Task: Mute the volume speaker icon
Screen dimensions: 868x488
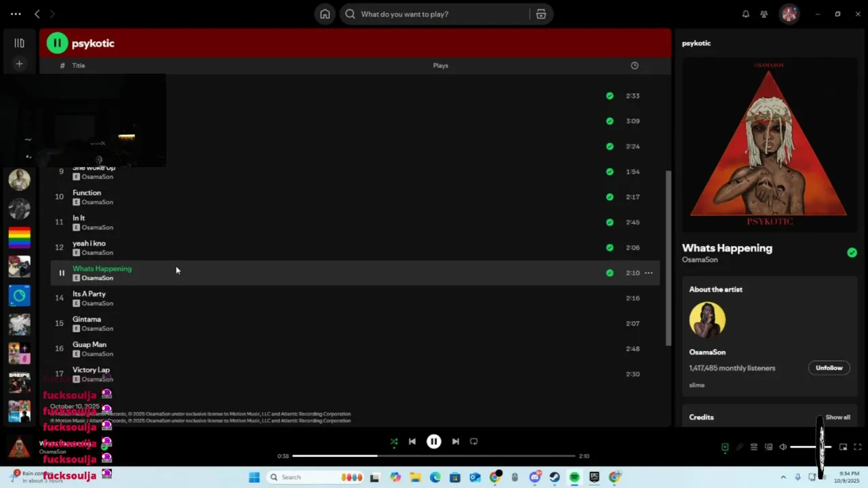Action: pyautogui.click(x=783, y=447)
